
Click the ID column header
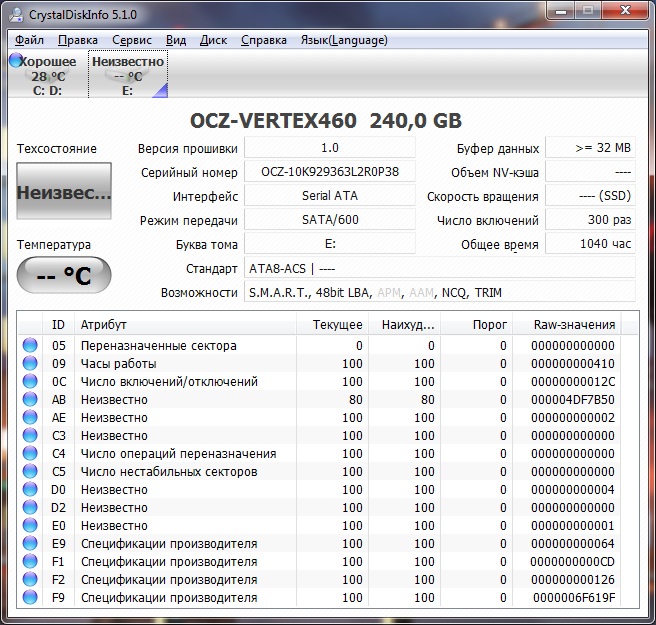pyautogui.click(x=59, y=324)
